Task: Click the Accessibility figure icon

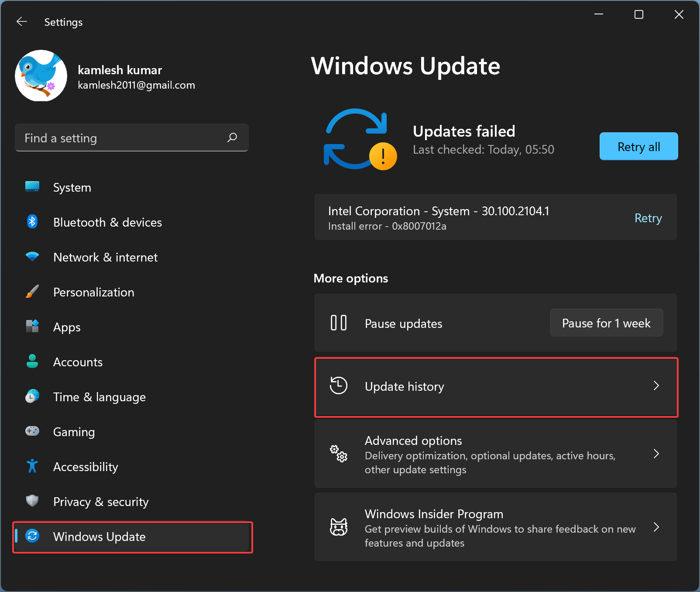Action: (32, 466)
